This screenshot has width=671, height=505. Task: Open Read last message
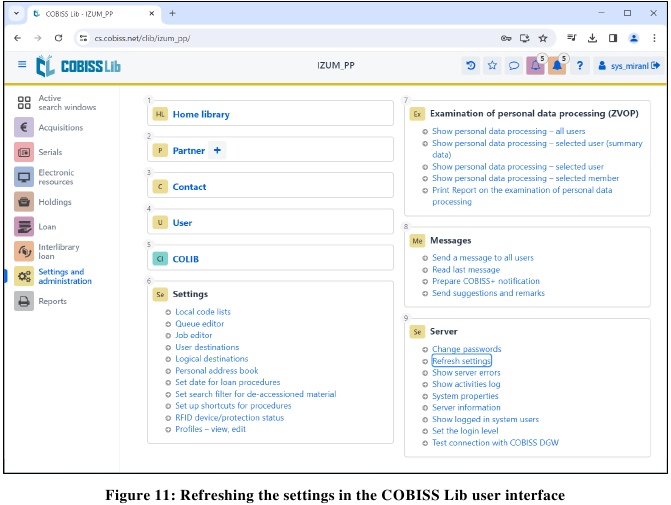pyautogui.click(x=466, y=270)
